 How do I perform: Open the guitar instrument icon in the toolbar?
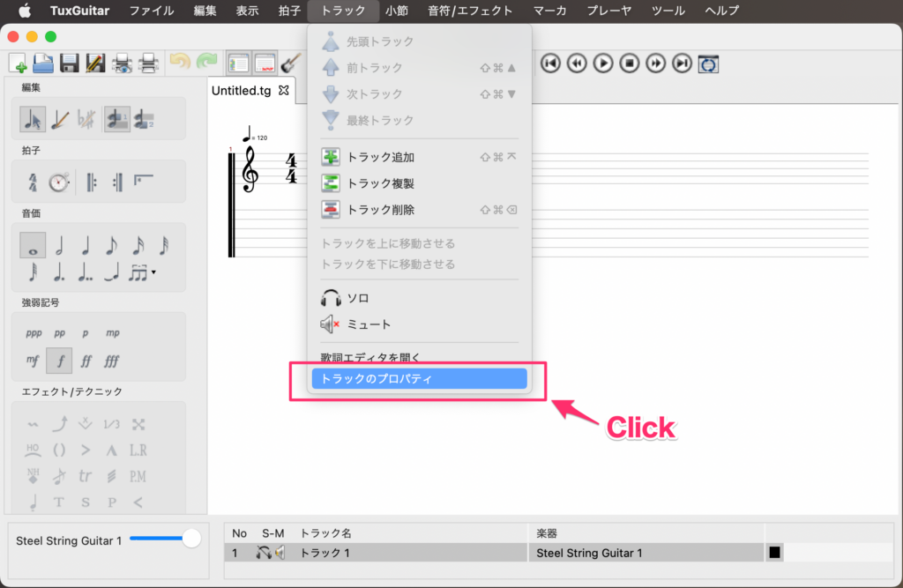(x=291, y=63)
